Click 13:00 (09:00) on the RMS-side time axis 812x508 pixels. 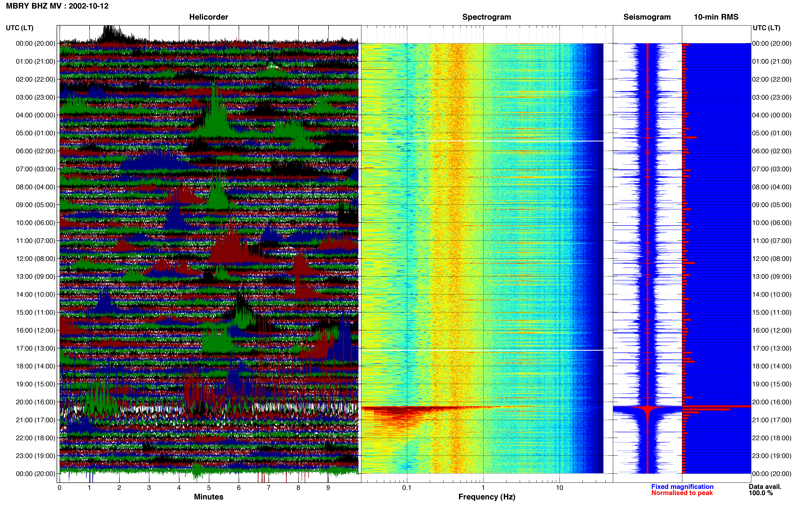click(772, 277)
